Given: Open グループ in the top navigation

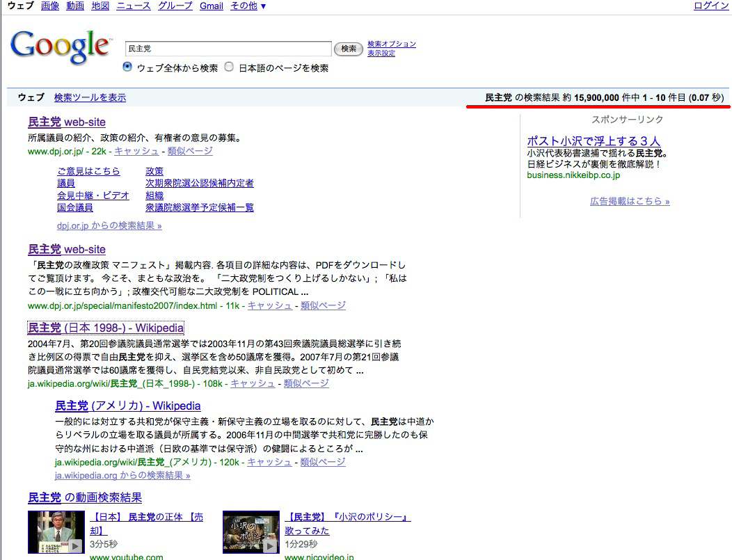Looking at the screenshot, I should [x=175, y=6].
